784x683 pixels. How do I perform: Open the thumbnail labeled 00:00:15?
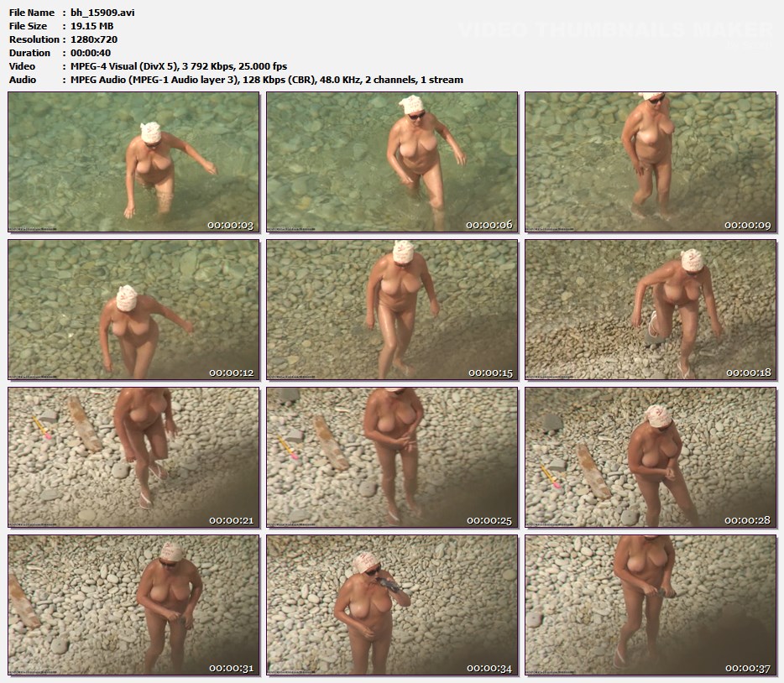tap(392, 310)
